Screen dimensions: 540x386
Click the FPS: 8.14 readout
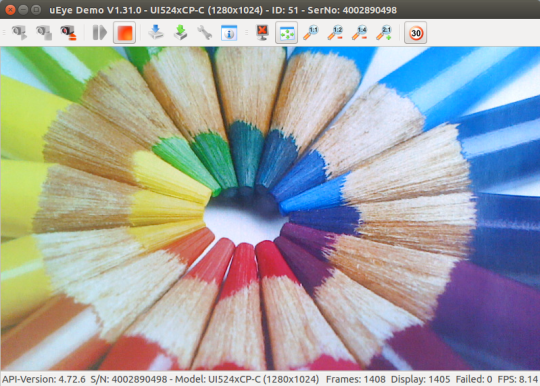point(518,379)
